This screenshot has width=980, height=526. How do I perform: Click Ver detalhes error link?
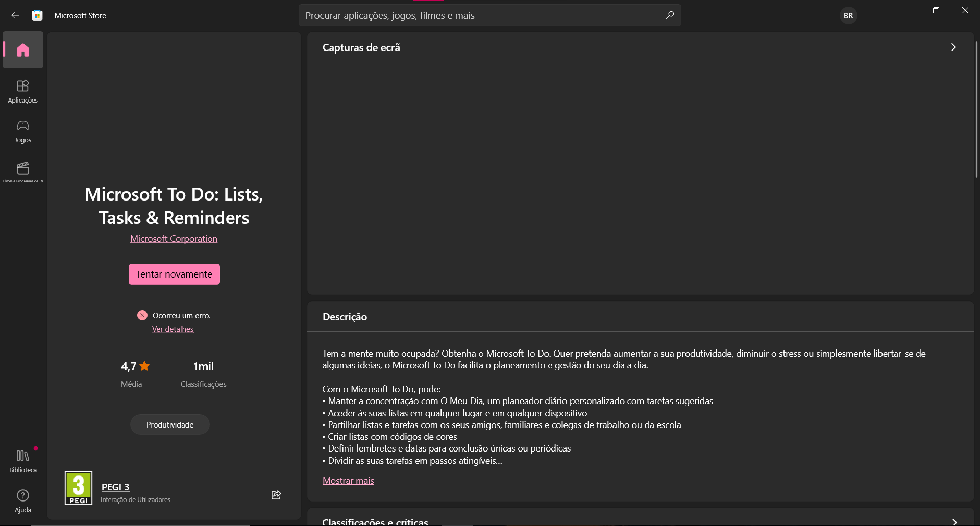click(x=173, y=329)
